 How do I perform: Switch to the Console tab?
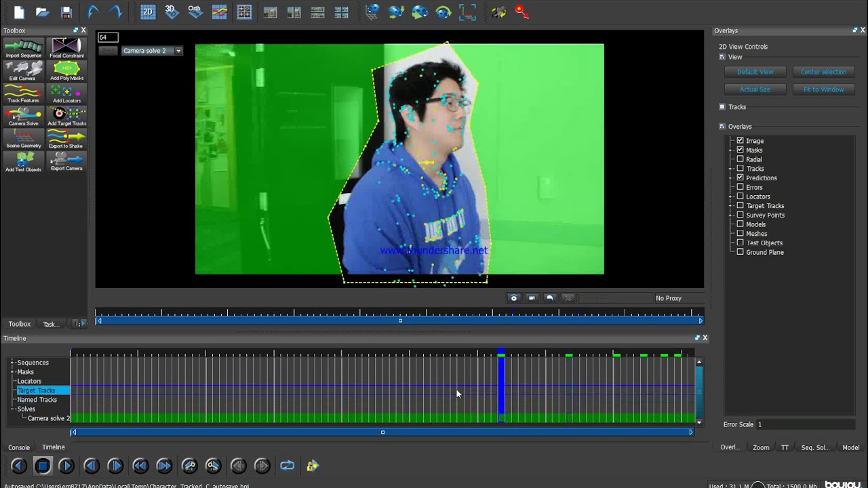point(19,447)
